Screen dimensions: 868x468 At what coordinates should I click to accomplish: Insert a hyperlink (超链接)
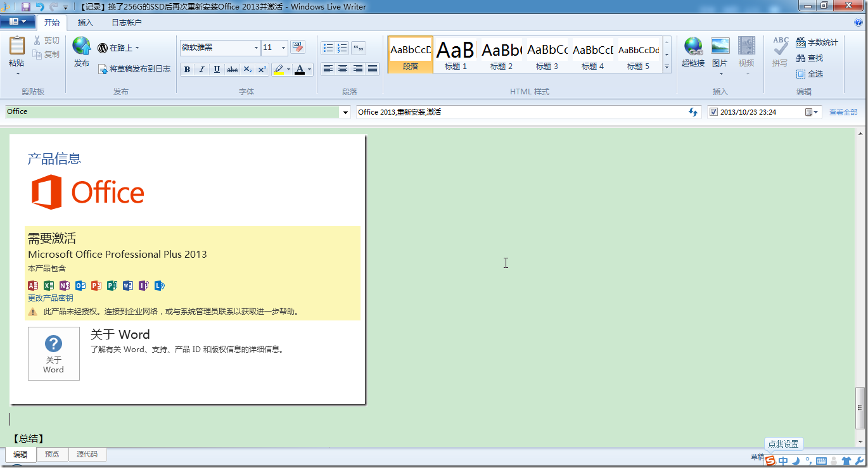point(693,52)
